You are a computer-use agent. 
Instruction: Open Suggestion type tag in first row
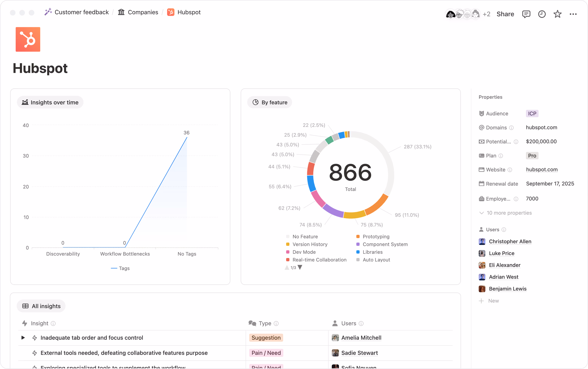coord(266,338)
